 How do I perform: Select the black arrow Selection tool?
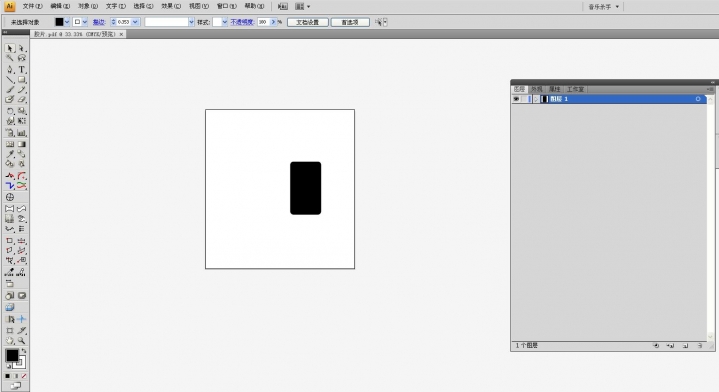tap(10, 48)
